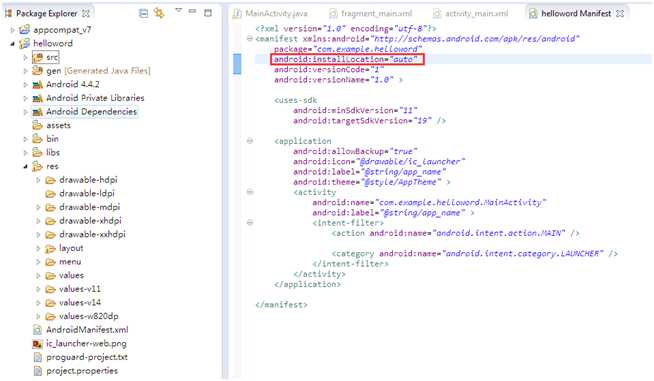Click the android:installLocation line in editor

click(346, 59)
